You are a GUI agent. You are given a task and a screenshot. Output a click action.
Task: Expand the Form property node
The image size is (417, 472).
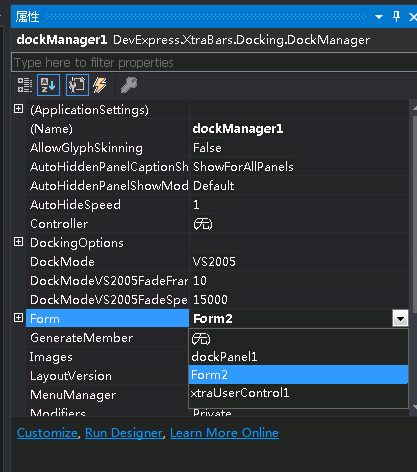(19, 318)
